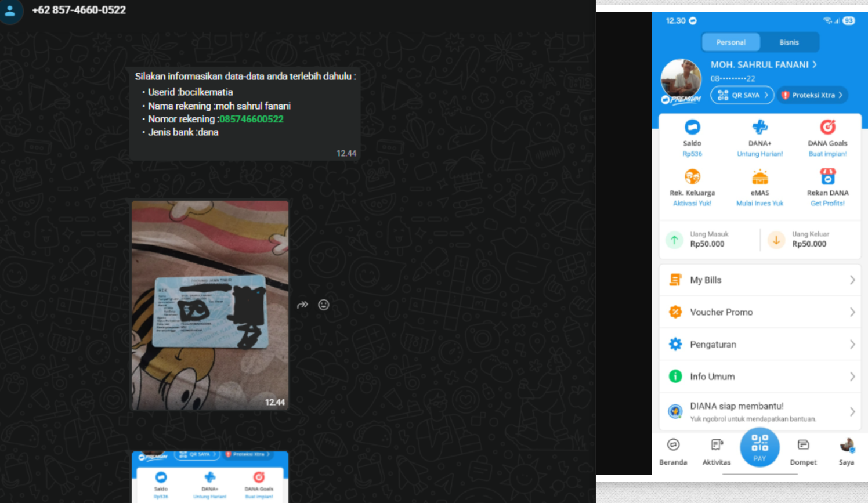Click the Uang Masuk Rp50.000 value
Image resolution: width=868 pixels, height=503 pixels.
coord(707,244)
